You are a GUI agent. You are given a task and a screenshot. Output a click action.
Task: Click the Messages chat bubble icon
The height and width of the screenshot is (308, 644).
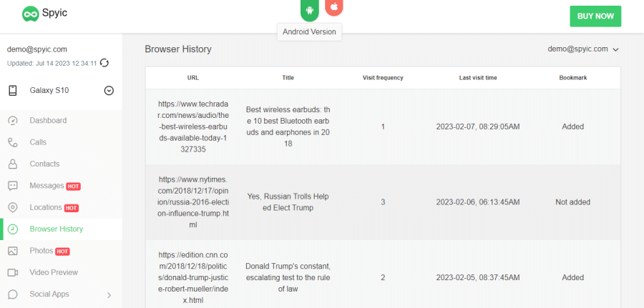click(13, 186)
